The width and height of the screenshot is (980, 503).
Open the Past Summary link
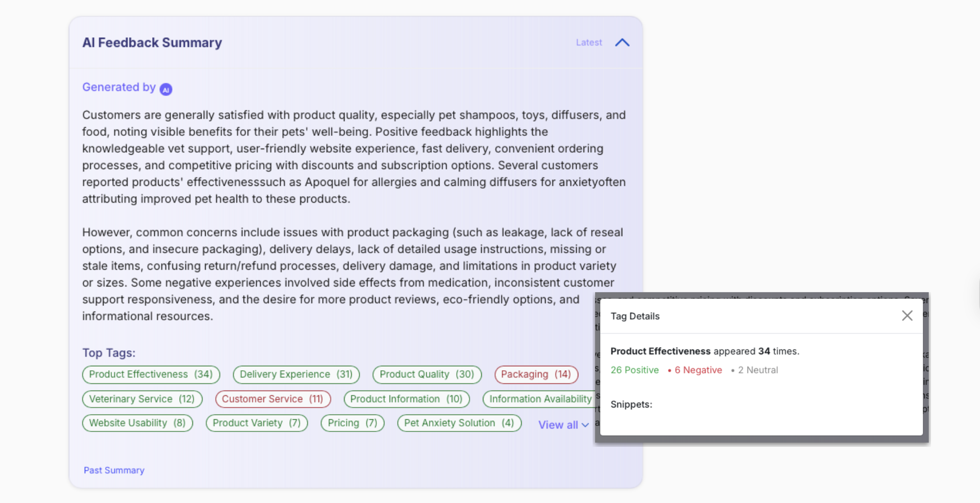(114, 470)
